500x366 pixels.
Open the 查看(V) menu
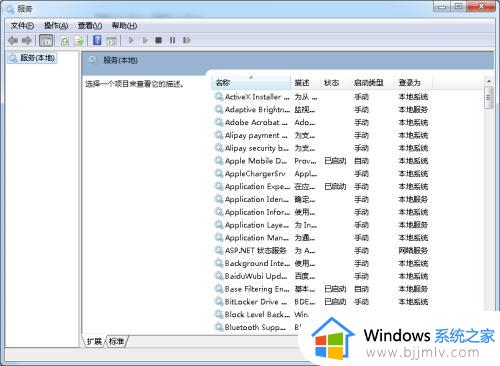coord(90,26)
